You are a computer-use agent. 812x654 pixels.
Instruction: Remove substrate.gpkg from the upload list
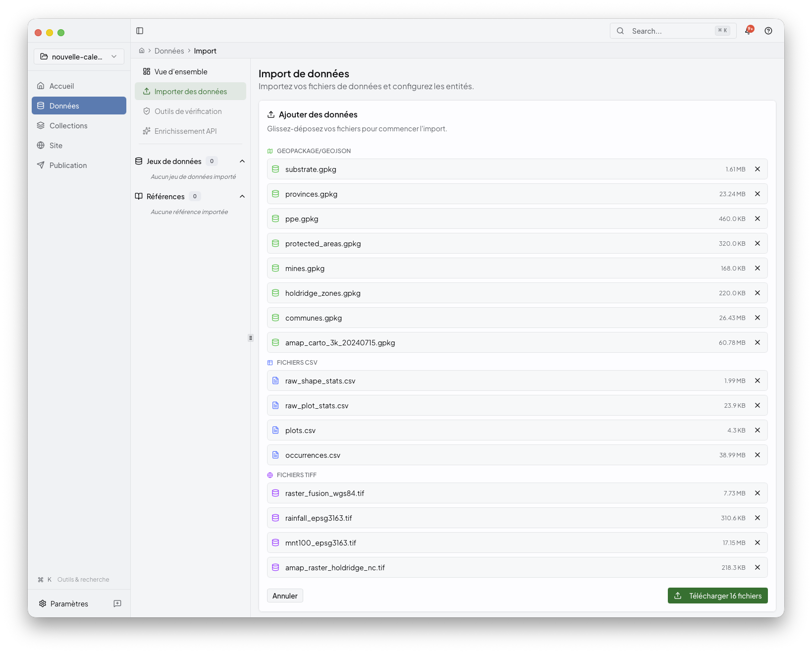point(758,169)
